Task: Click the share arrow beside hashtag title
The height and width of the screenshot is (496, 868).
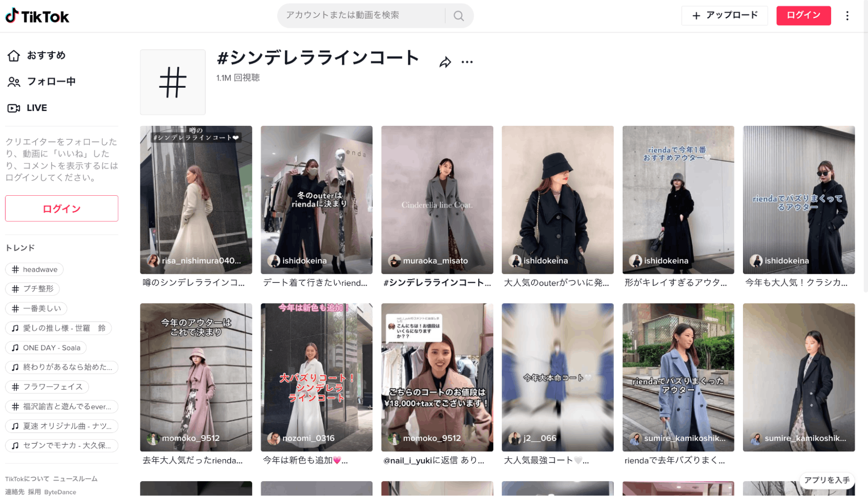Action: (445, 62)
